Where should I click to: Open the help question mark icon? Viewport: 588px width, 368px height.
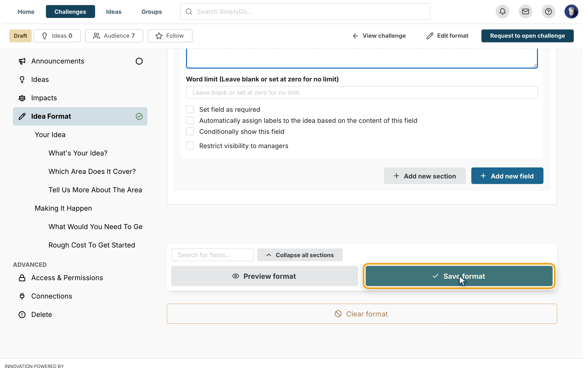coord(548,11)
